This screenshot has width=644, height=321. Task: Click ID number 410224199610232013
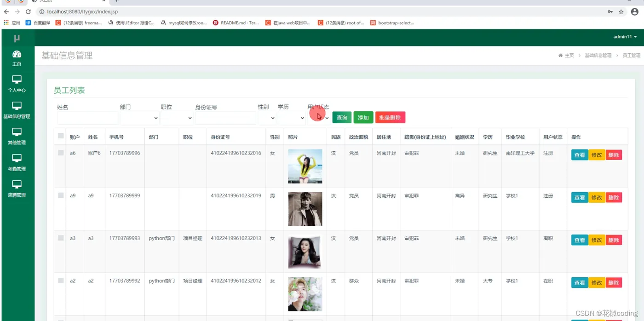(236, 238)
